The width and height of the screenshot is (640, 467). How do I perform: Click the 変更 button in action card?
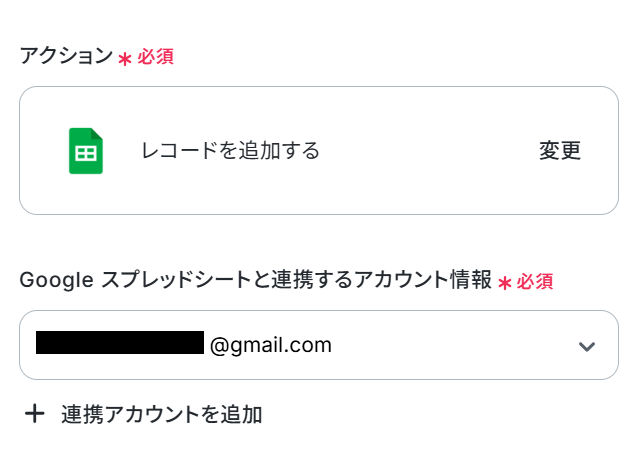(560, 151)
